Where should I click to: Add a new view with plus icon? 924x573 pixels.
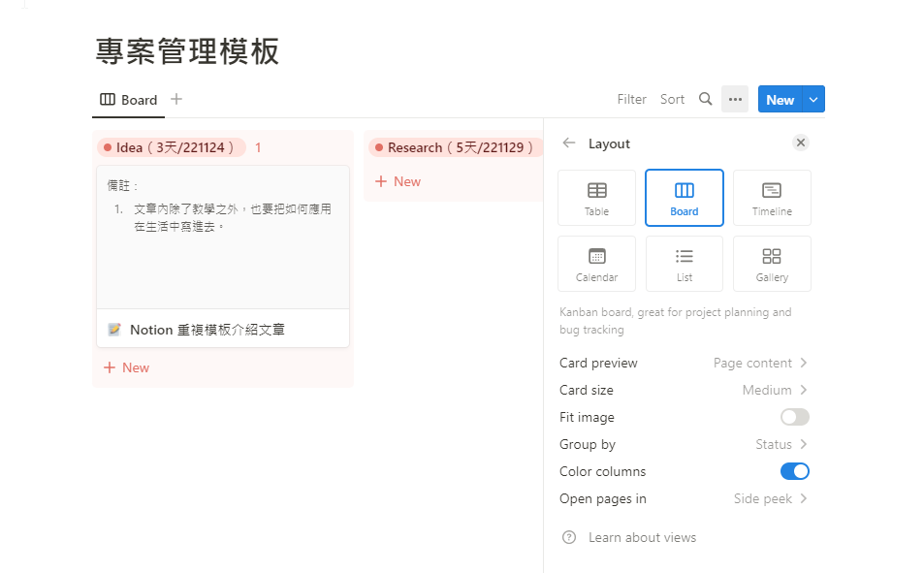coord(176,99)
